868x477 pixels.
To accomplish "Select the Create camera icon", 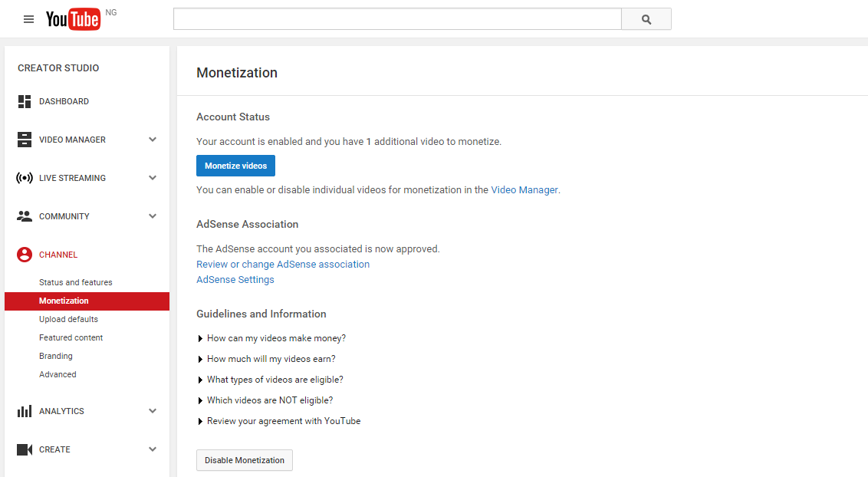I will click(24, 449).
